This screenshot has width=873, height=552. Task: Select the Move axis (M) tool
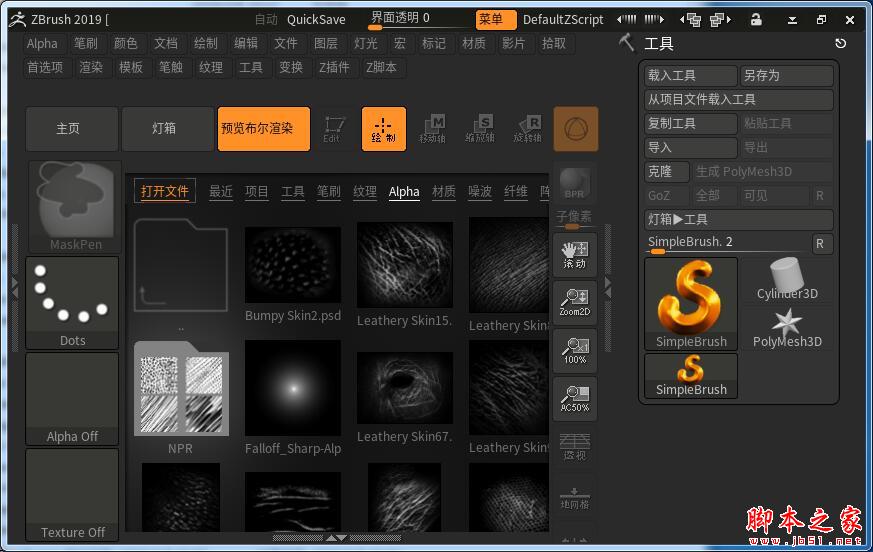tap(432, 129)
